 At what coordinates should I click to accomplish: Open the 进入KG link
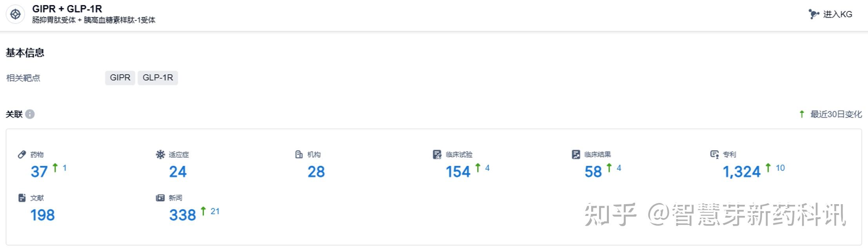click(x=837, y=14)
